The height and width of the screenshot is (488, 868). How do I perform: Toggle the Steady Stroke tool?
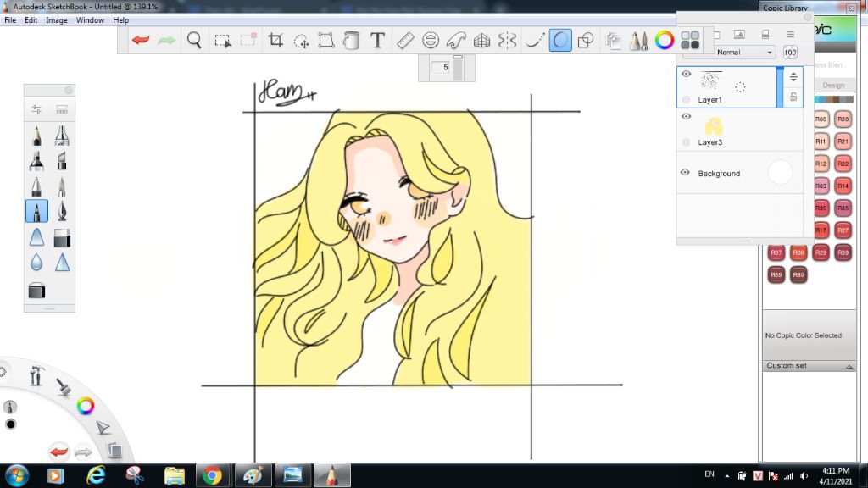(534, 40)
